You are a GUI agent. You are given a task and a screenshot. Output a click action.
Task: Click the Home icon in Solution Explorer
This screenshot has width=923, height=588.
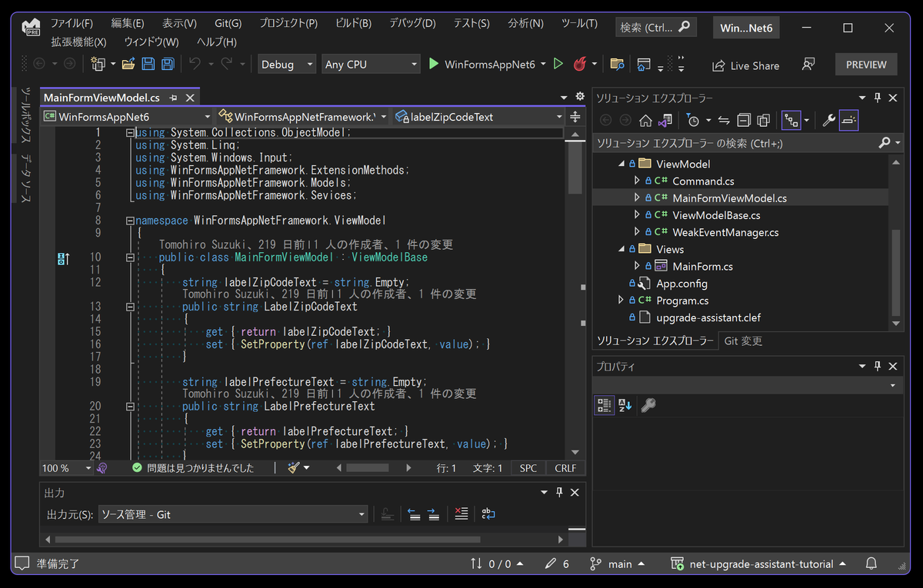click(x=645, y=121)
